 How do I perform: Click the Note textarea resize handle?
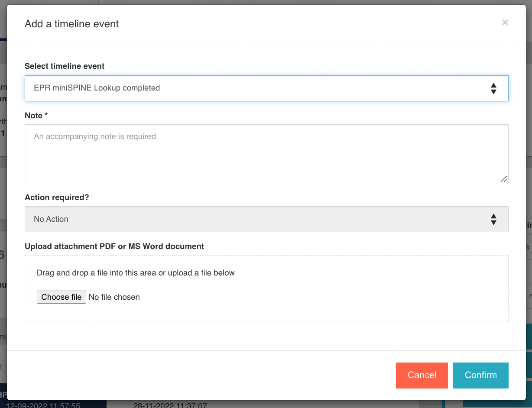(503, 178)
